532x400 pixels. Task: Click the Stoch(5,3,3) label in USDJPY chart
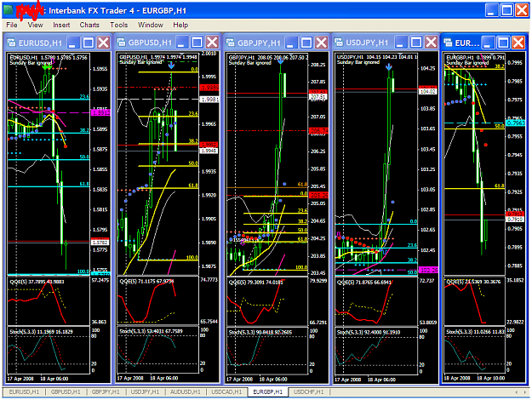click(369, 333)
